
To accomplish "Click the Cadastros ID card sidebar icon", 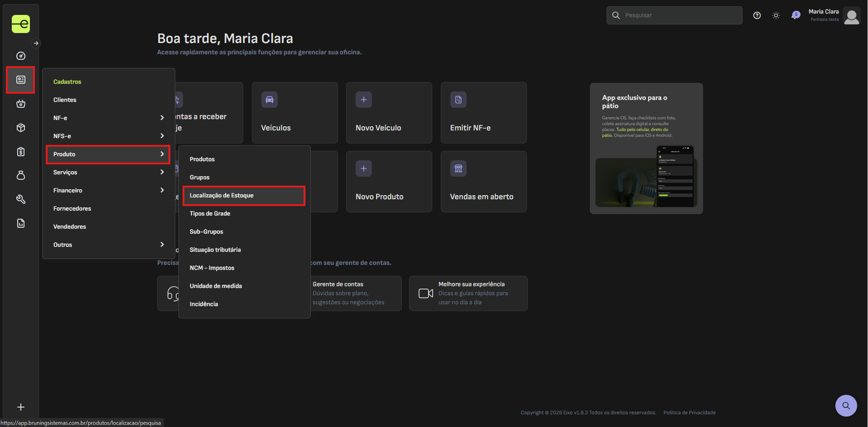I will 21,80.
